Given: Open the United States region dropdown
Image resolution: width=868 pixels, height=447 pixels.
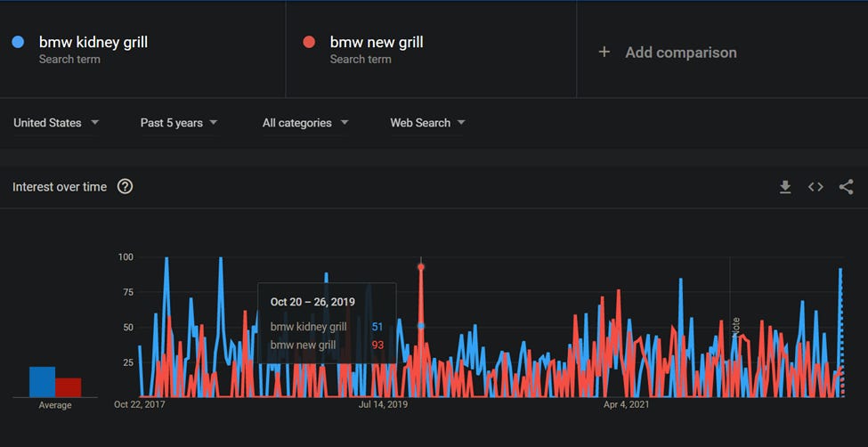Looking at the screenshot, I should tap(56, 123).
